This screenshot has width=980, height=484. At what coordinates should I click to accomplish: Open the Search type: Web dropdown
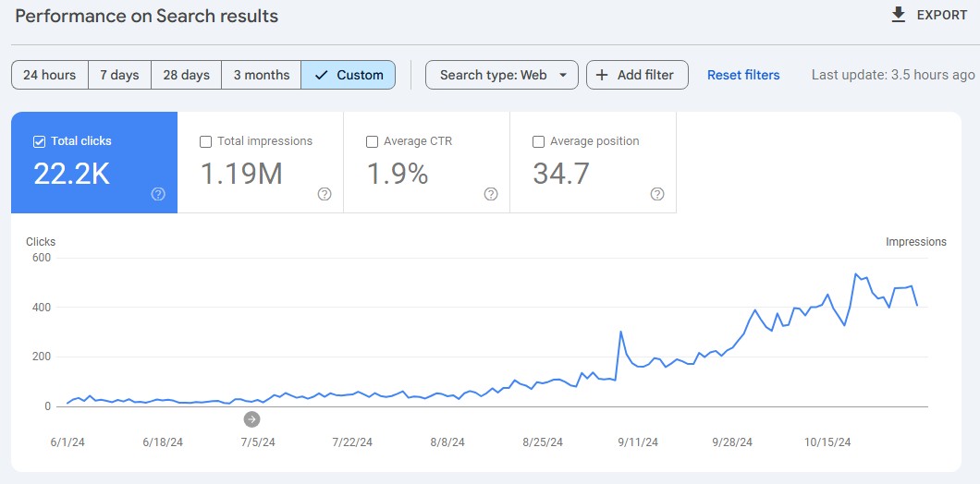pyautogui.click(x=502, y=75)
